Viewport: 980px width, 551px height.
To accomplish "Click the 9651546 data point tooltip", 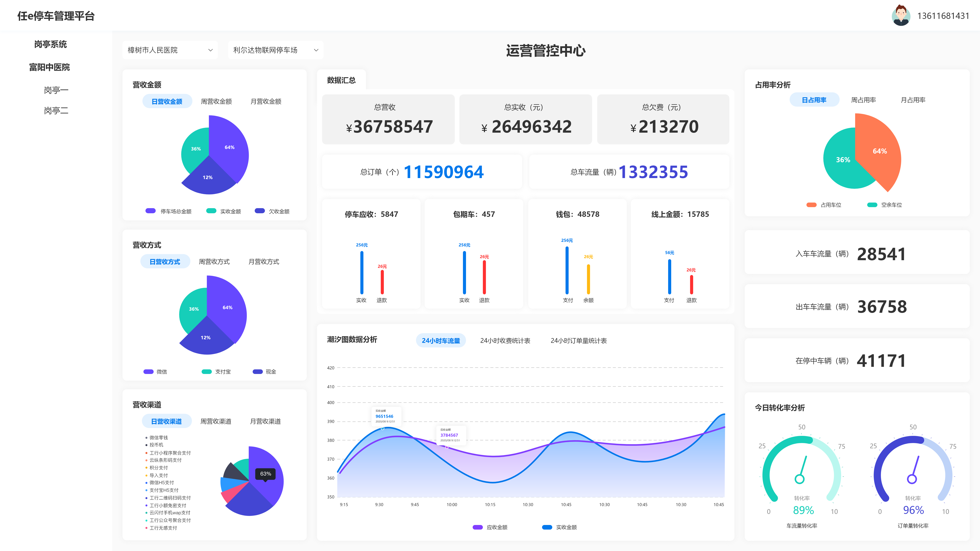I will pyautogui.click(x=386, y=416).
